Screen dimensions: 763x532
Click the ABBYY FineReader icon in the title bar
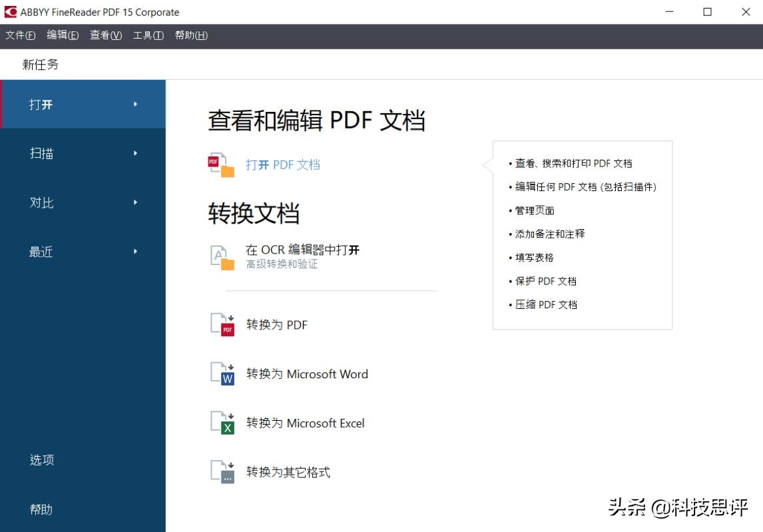tap(11, 11)
